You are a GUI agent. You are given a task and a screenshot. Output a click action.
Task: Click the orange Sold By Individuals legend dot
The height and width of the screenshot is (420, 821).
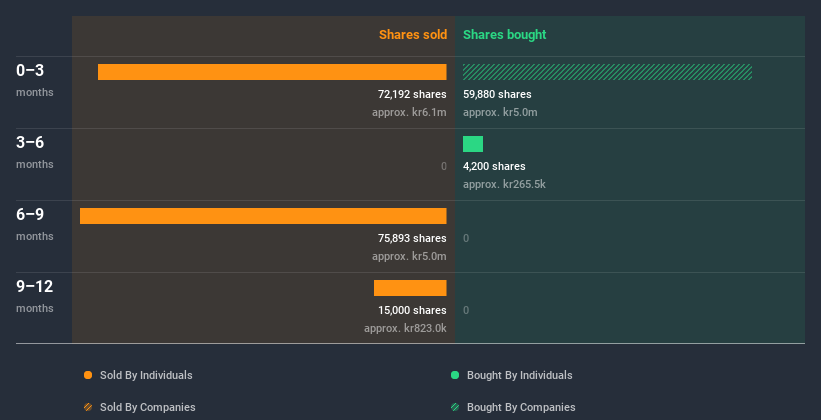click(x=88, y=375)
